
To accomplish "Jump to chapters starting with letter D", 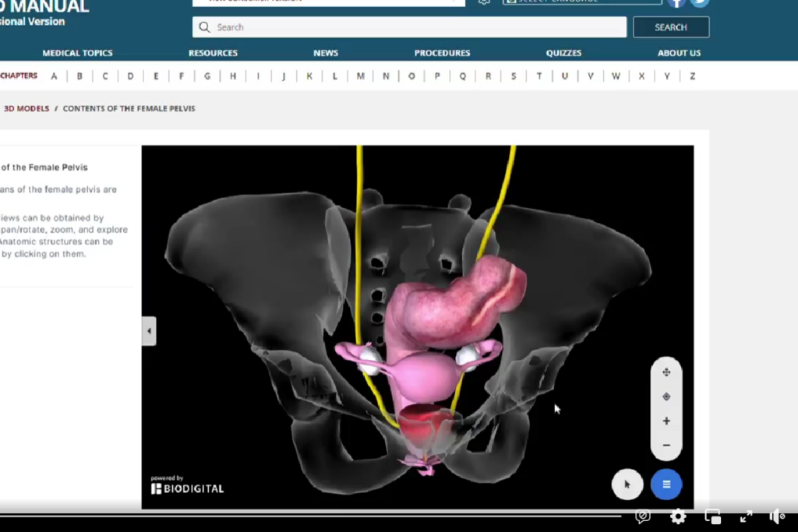I will click(x=130, y=76).
